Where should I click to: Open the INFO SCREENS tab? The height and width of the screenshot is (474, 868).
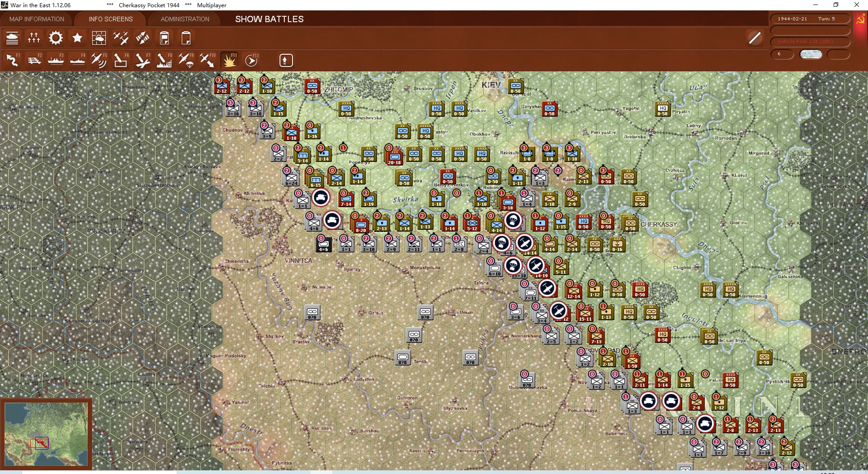coord(111,19)
